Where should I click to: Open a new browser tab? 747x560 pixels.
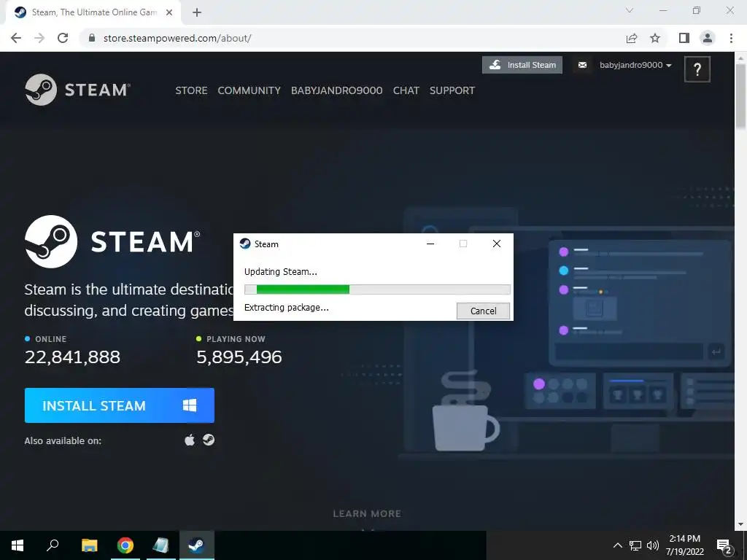pos(197,12)
